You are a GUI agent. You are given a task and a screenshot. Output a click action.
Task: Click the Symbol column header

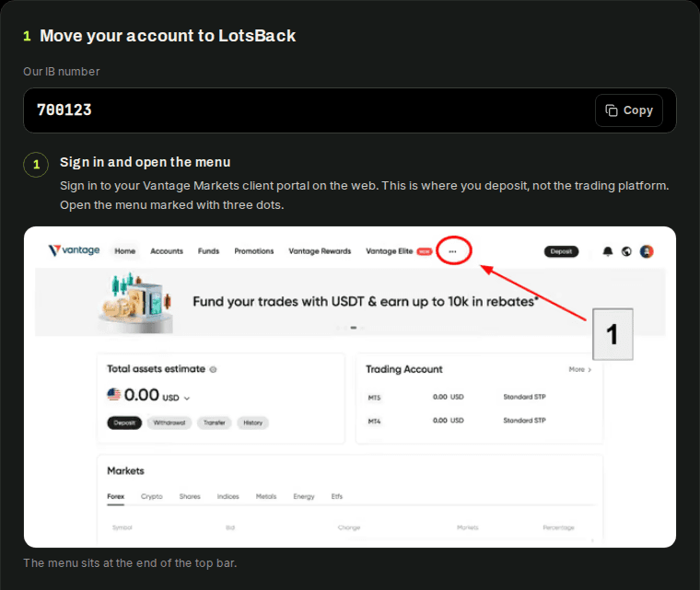(x=122, y=527)
